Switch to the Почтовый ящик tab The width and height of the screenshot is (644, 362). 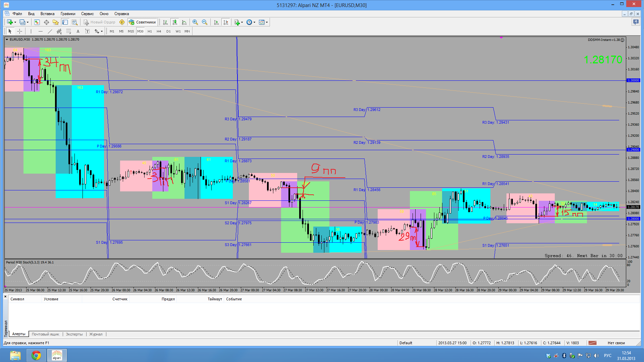45,334
